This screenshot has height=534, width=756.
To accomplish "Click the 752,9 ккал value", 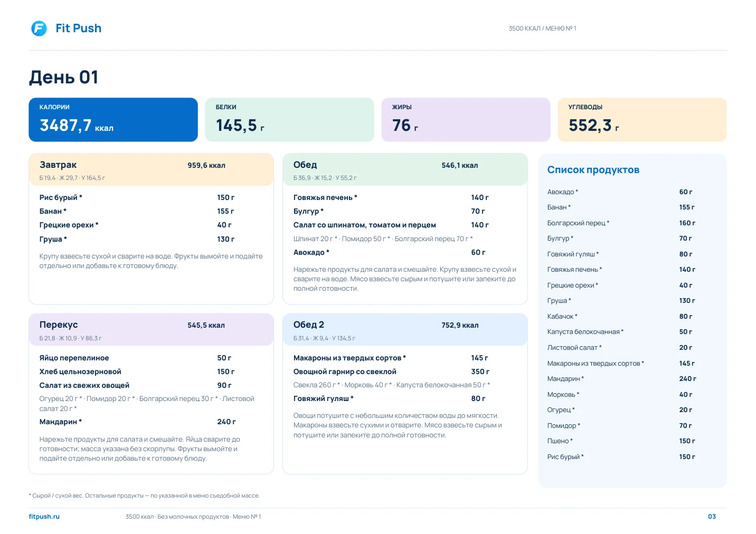I will pyautogui.click(x=460, y=325).
